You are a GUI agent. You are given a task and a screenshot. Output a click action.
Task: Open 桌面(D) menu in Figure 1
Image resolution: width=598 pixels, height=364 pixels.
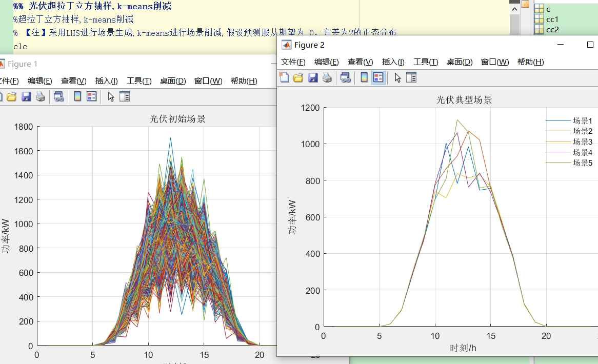173,81
